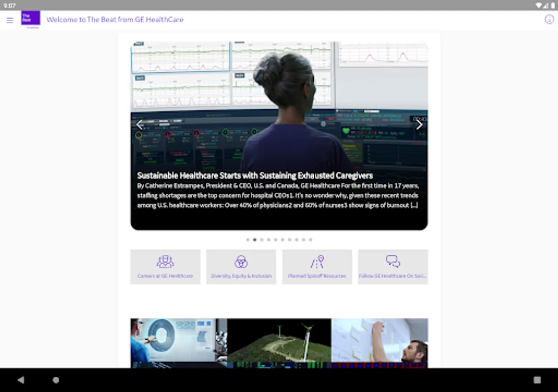Screen dimensions: 558x392
Task: Open Planned Spinoff Resources tile
Action: tap(317, 267)
